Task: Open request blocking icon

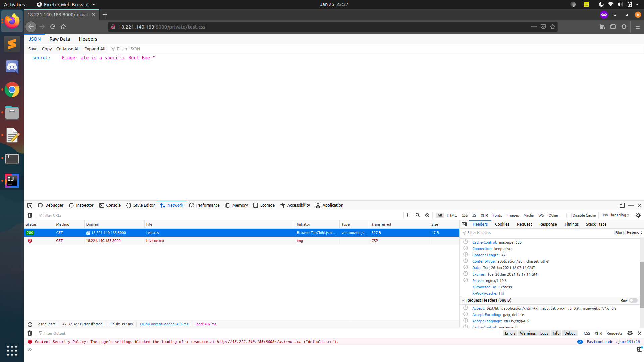Action: pyautogui.click(x=427, y=215)
